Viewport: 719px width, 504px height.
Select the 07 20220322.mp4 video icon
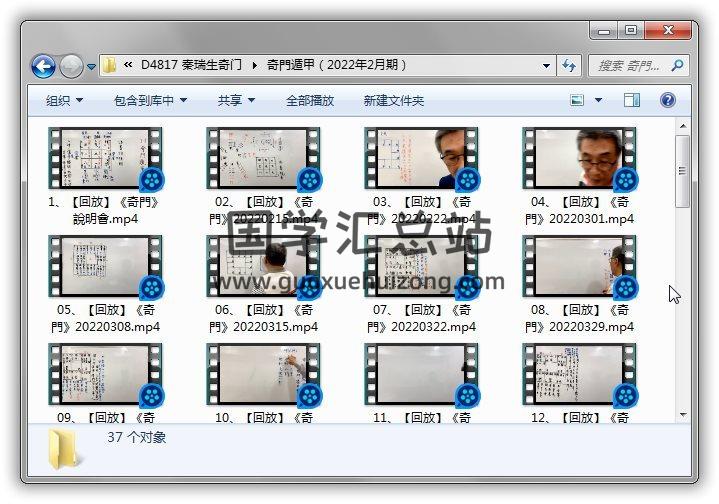pyautogui.click(x=421, y=266)
